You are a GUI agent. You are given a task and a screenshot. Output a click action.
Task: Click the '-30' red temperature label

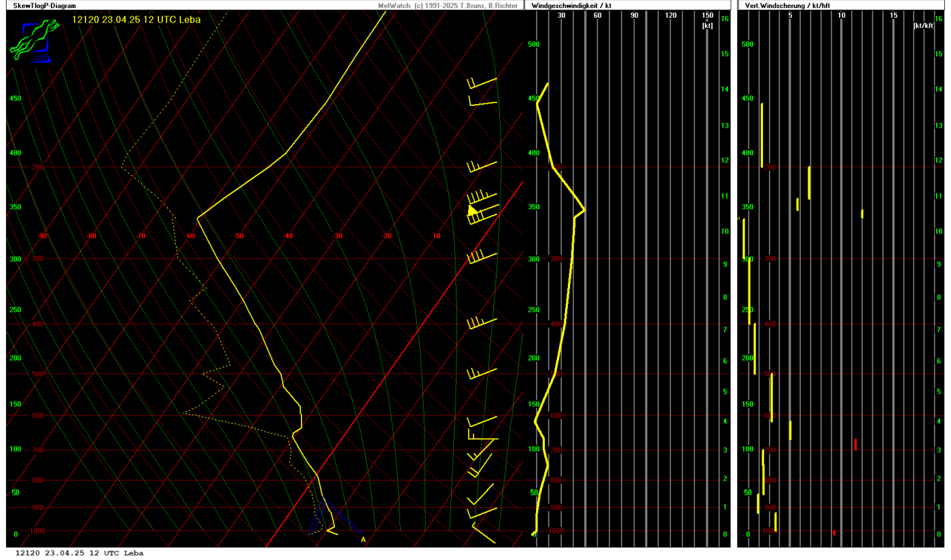[x=338, y=236]
